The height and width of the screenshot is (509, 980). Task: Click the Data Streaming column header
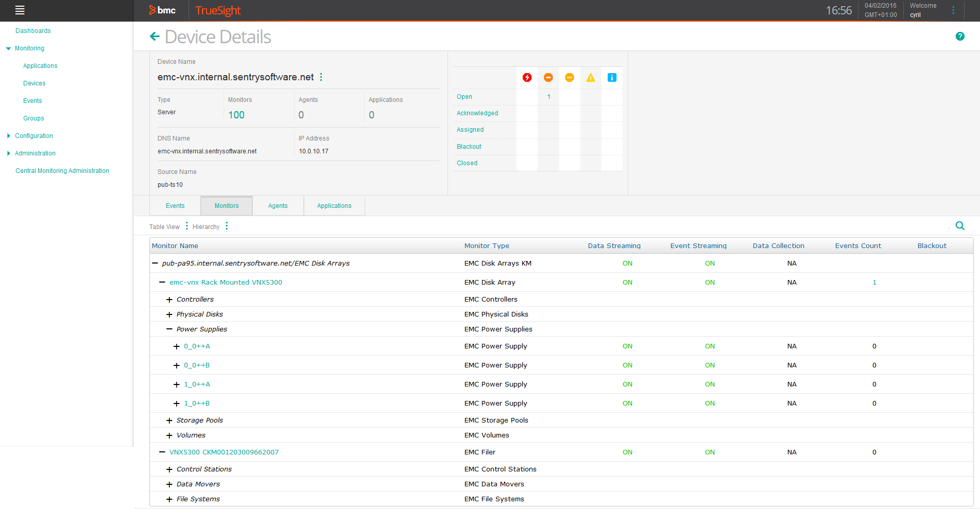click(x=614, y=246)
